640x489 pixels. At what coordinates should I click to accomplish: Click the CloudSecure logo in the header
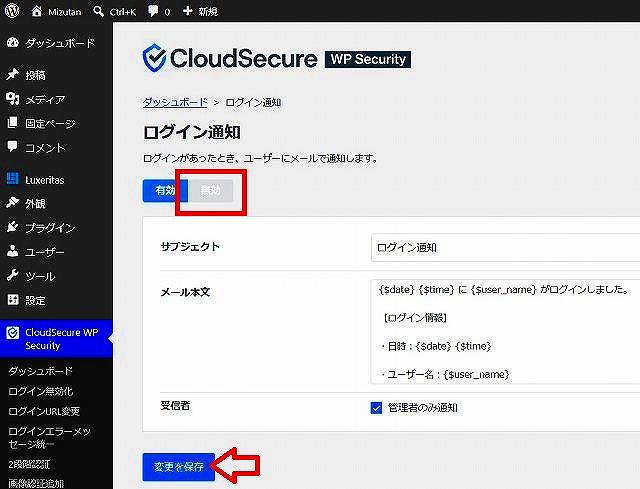point(230,58)
